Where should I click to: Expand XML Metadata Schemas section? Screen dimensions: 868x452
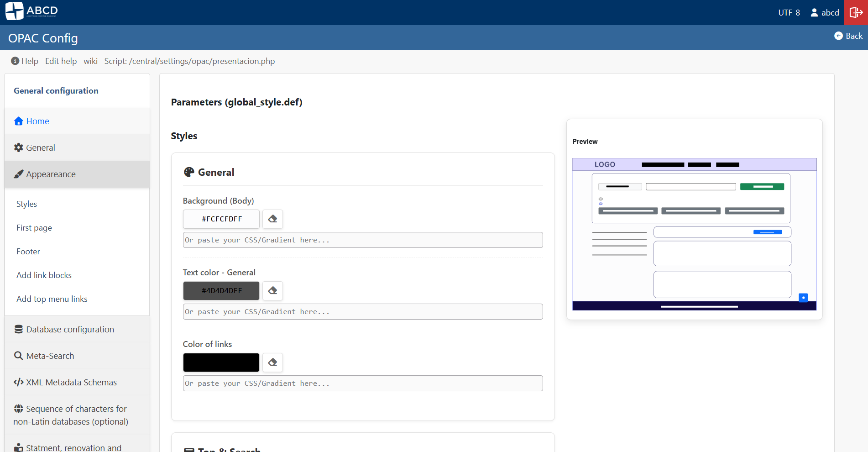(77, 382)
